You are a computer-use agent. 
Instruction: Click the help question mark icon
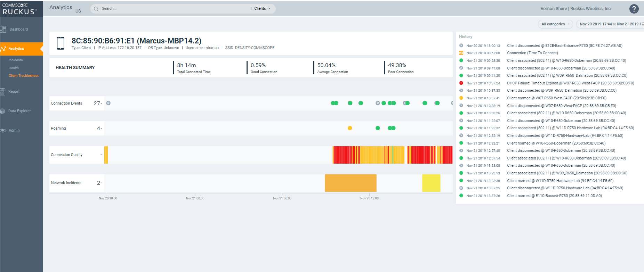[x=634, y=9]
